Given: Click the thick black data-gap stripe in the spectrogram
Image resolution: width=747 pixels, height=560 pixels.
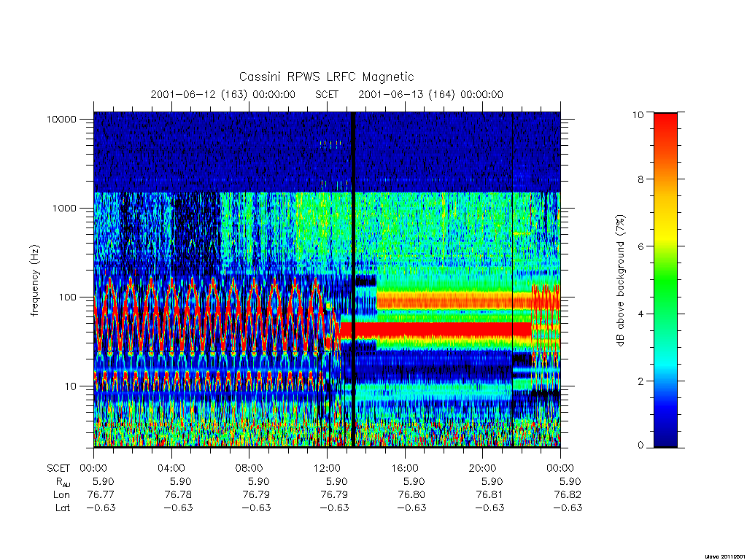Looking at the screenshot, I should coord(353,279).
